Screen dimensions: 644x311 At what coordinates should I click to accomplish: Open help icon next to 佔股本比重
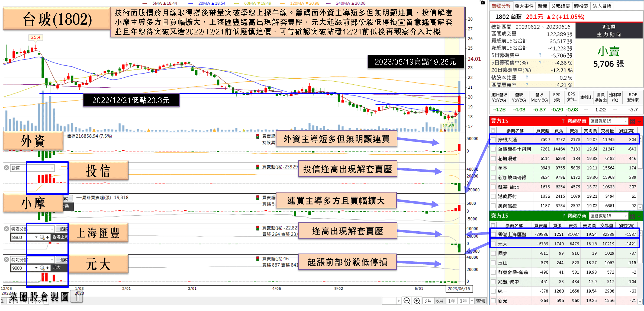click(x=527, y=78)
